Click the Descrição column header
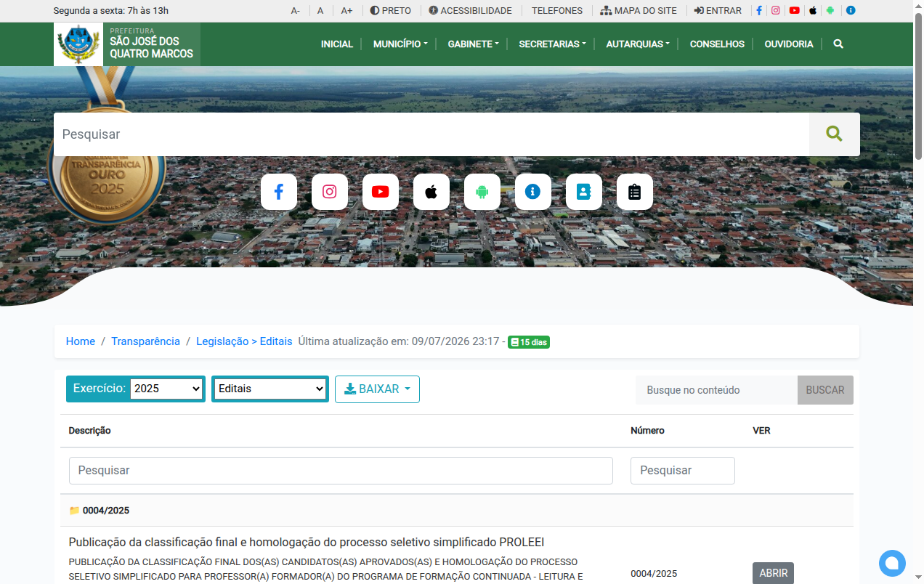924x584 pixels. (x=90, y=431)
